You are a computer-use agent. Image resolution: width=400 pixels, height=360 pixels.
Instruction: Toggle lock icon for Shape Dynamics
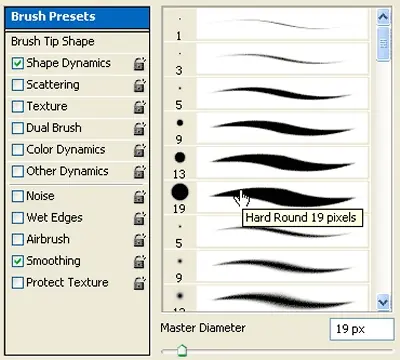(140, 63)
